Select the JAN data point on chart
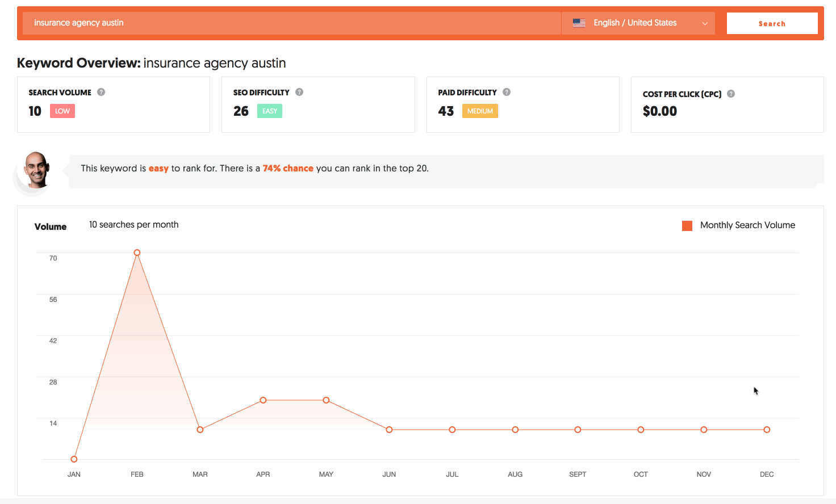This screenshot has width=836, height=504. 74,459
